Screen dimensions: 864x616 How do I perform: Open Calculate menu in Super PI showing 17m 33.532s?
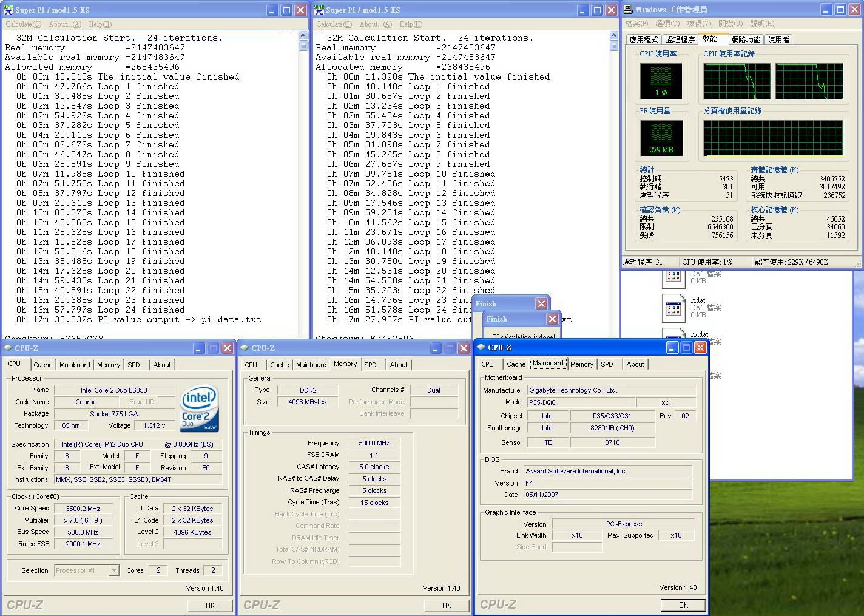click(23, 24)
